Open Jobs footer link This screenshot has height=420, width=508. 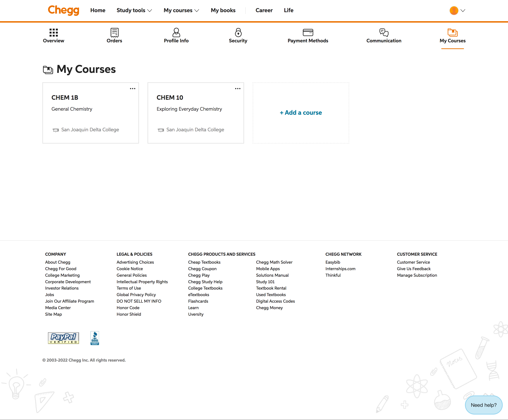pyautogui.click(x=49, y=295)
